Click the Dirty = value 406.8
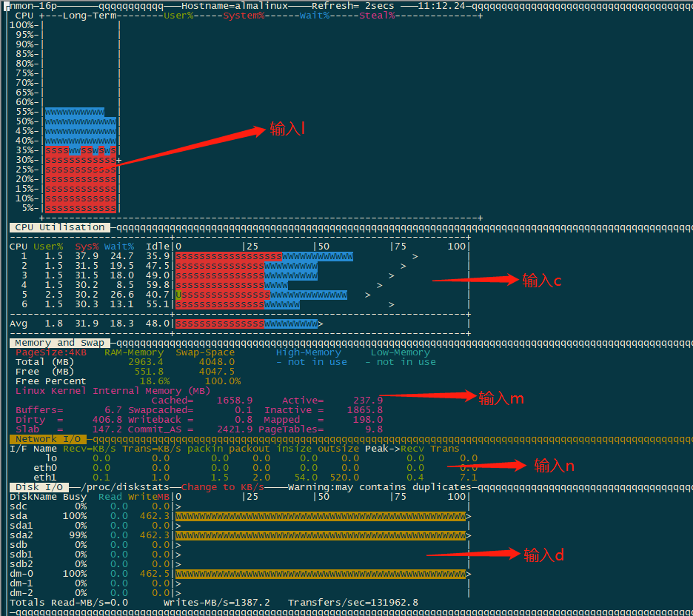The image size is (693, 616). pyautogui.click(x=107, y=421)
